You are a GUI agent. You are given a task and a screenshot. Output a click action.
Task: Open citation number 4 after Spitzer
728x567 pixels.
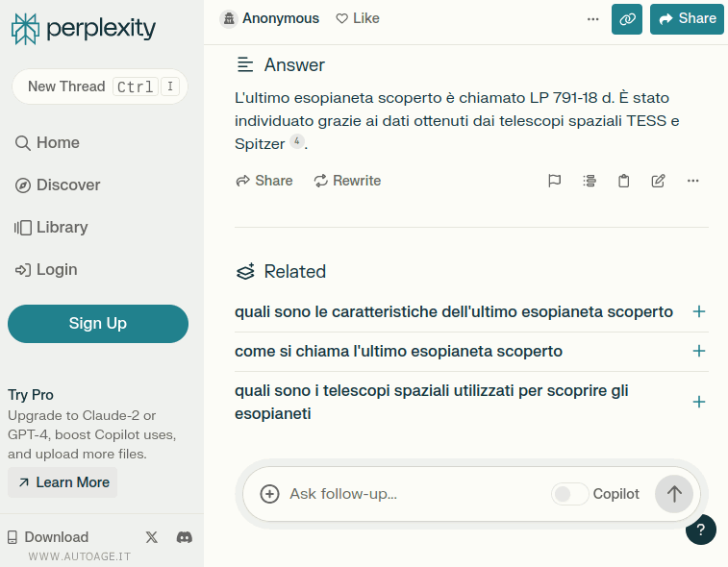tap(297, 142)
